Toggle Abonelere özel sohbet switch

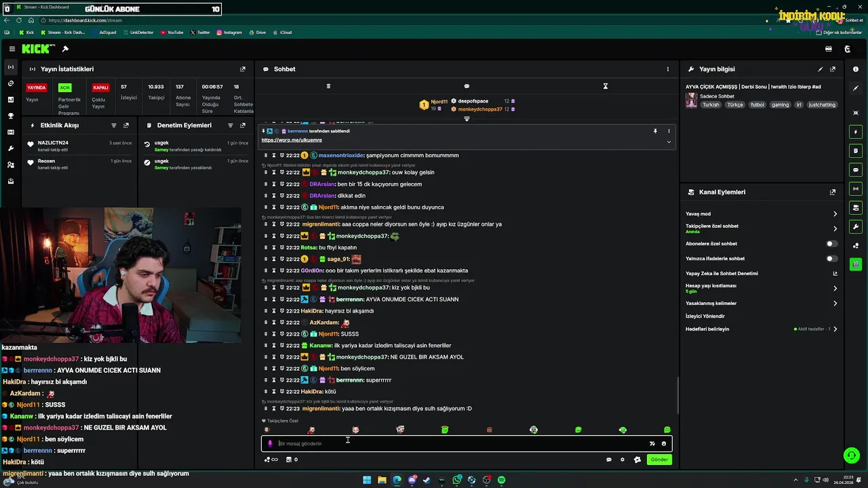831,243
